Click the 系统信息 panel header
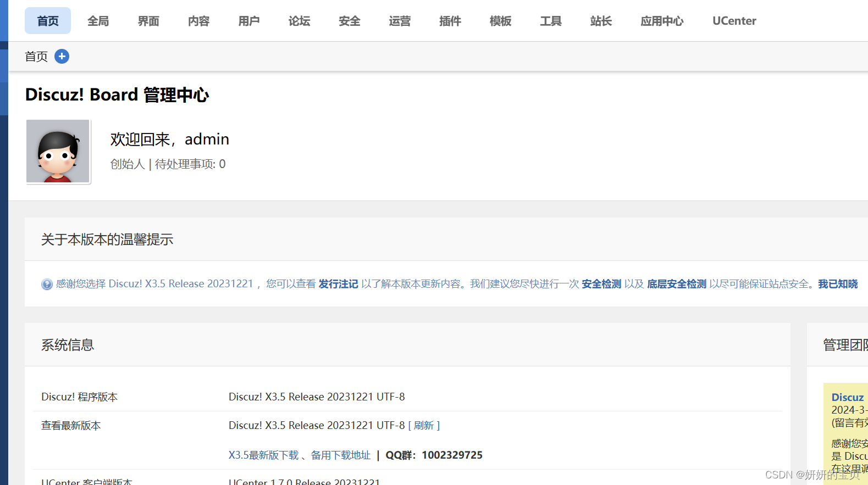The image size is (868, 485). 68,345
